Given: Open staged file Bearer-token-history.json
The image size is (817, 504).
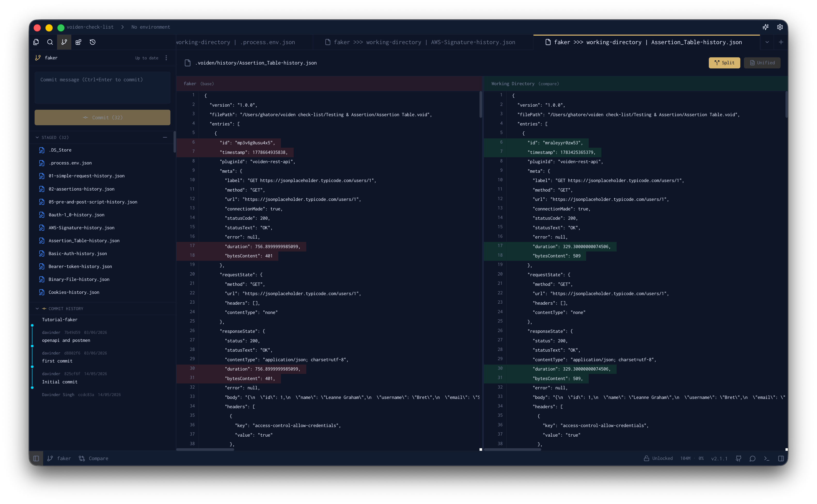Looking at the screenshot, I should pyautogui.click(x=102, y=266).
